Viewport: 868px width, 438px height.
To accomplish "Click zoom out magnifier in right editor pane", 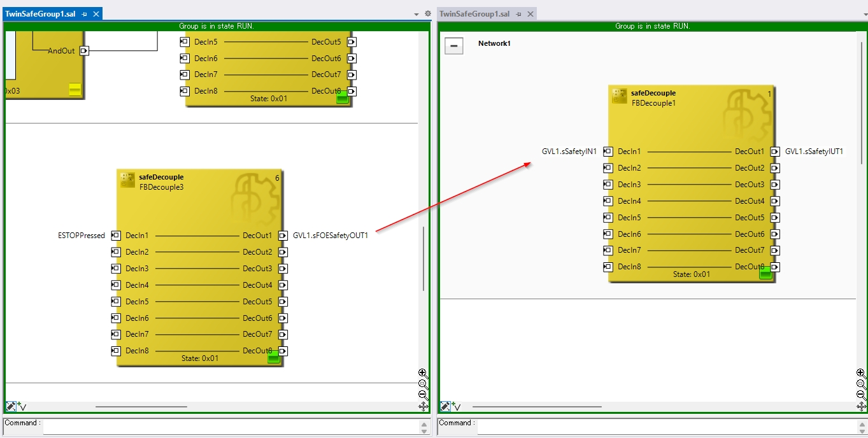I will (x=862, y=395).
